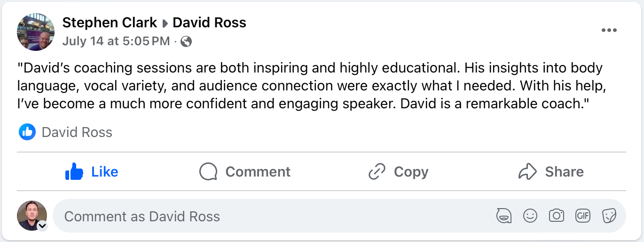Open the post timestamp July 14 at 5:05 PM
The image size is (644, 242).
(116, 41)
